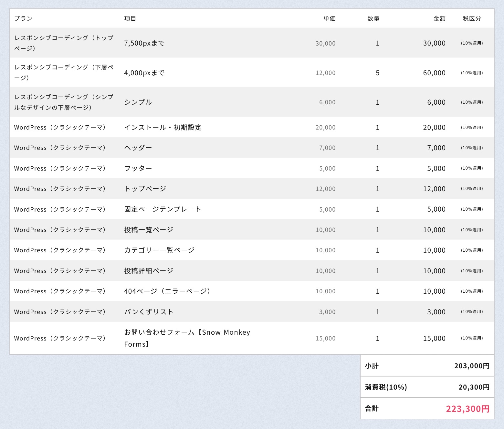The height and width of the screenshot is (429, 504).
Task: Click the パンくずリスト item
Action: pos(149,312)
